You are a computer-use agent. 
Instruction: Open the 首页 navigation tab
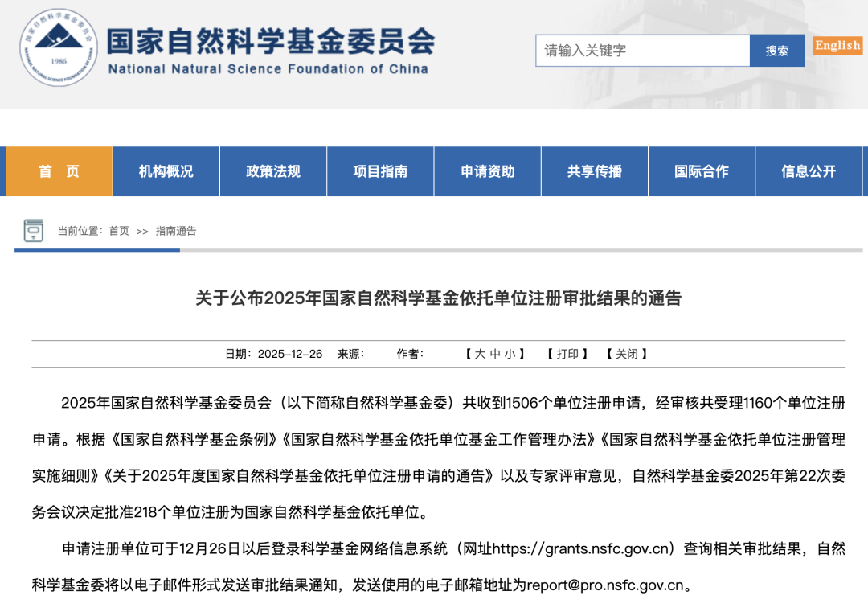point(59,171)
